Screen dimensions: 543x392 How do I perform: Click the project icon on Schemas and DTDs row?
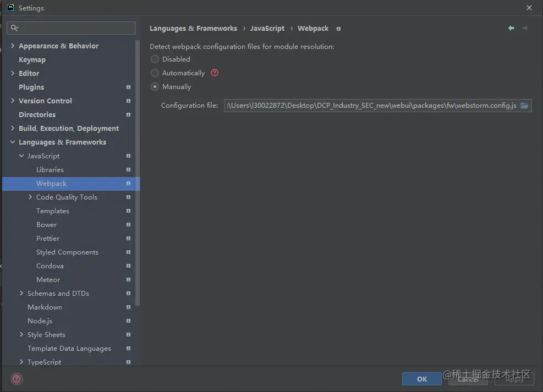coord(129,294)
